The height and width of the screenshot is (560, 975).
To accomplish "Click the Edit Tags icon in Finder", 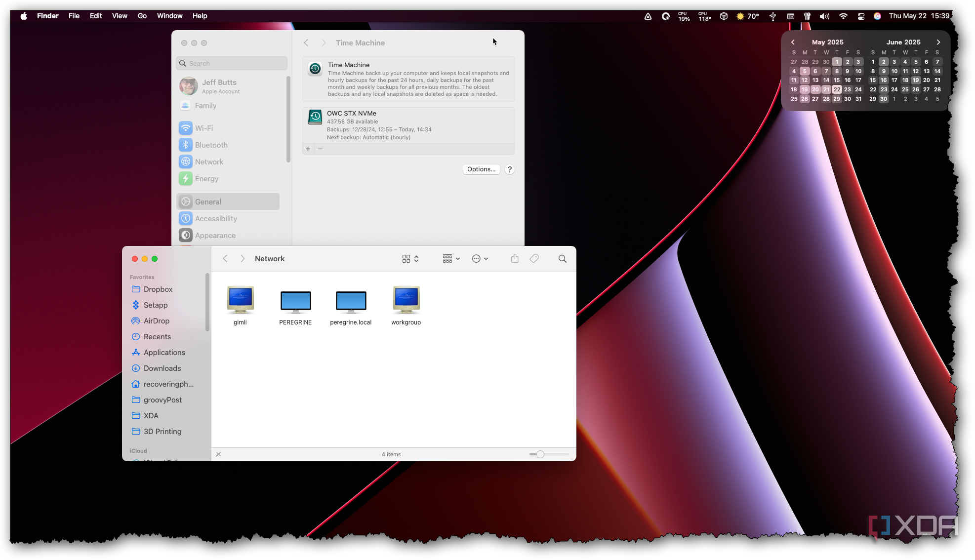I will click(534, 258).
